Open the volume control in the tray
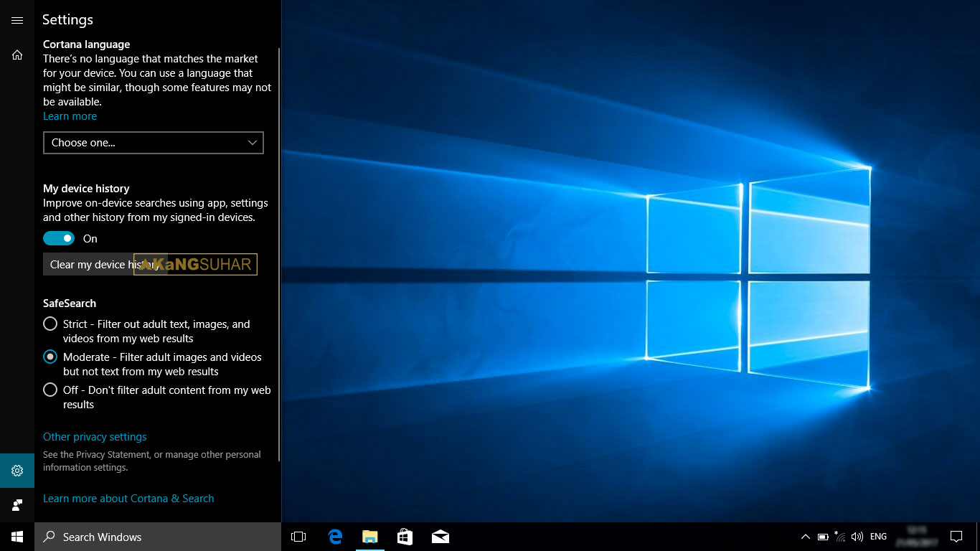 point(857,537)
